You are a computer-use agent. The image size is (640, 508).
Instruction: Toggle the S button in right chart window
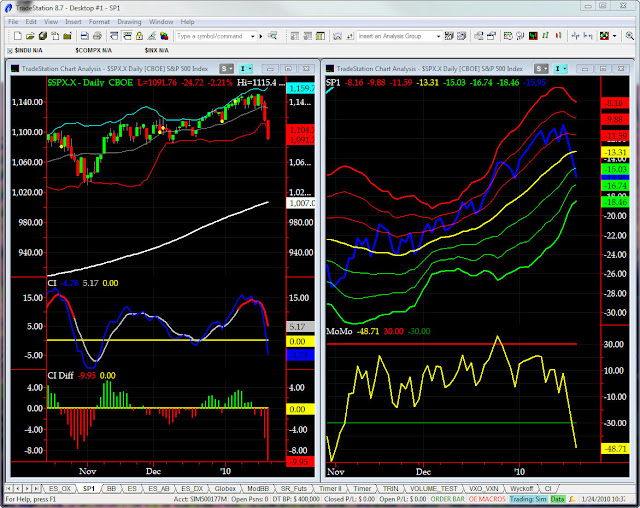541,69
